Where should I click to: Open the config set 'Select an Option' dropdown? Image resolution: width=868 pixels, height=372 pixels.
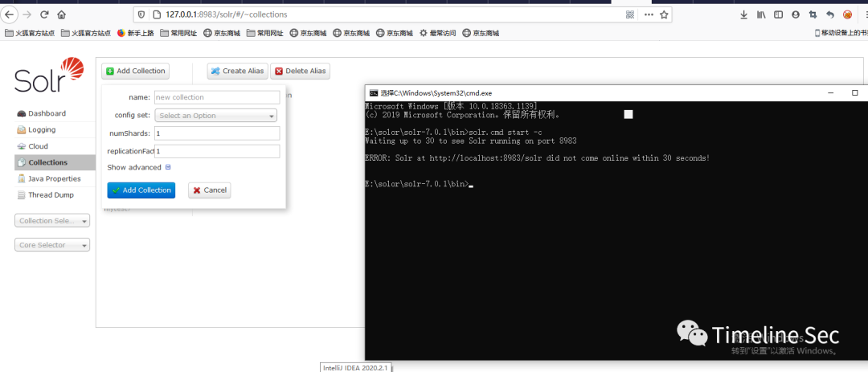click(x=216, y=116)
